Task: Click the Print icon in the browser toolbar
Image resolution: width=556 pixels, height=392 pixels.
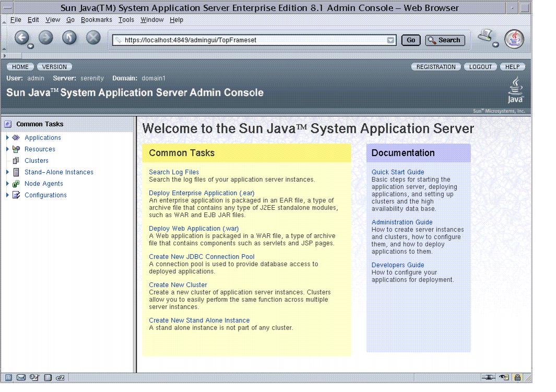Action: pos(485,36)
